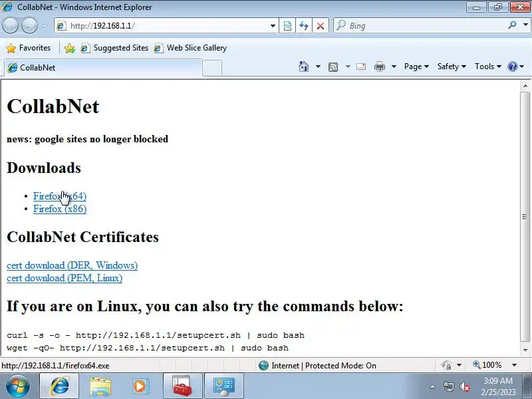Download Firefox (x86) link

click(60, 209)
